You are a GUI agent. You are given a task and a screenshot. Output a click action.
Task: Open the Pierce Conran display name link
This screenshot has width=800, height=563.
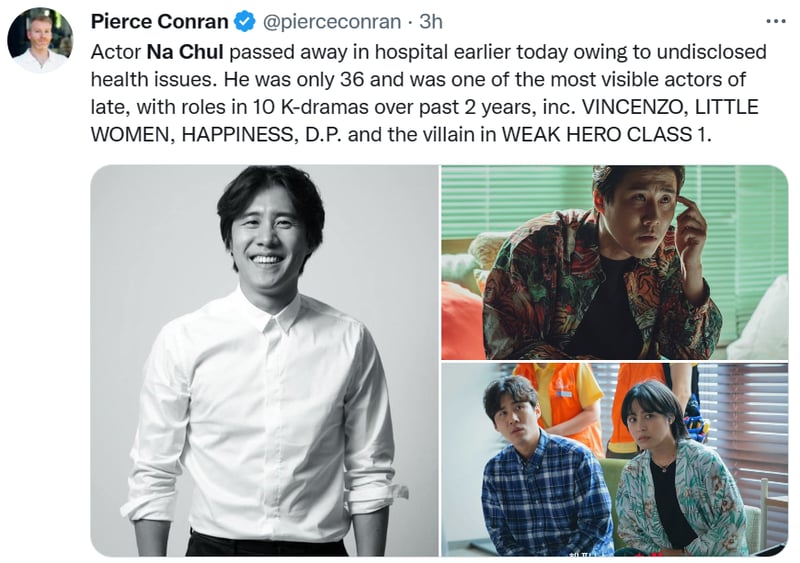click(x=159, y=21)
